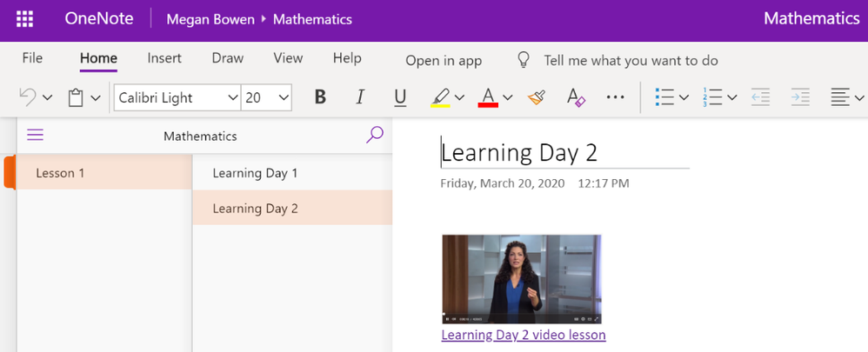Insert a bulleted list
The image size is (868, 352).
pyautogui.click(x=664, y=97)
